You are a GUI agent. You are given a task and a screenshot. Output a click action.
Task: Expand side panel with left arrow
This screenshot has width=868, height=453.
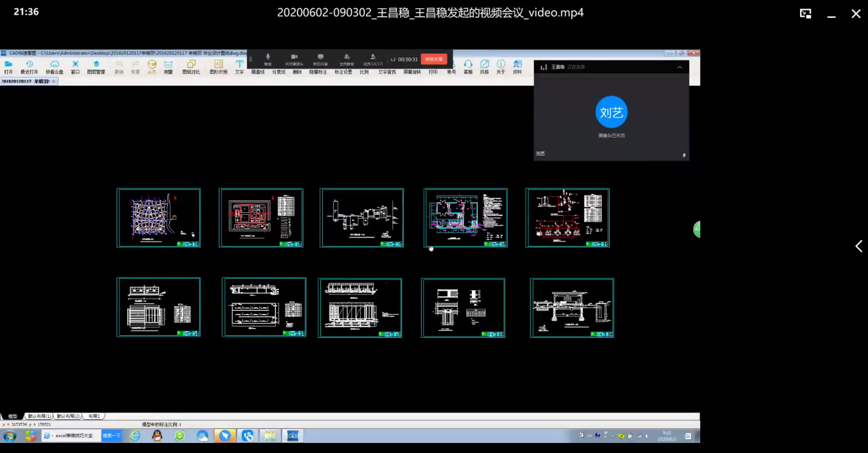(x=859, y=246)
